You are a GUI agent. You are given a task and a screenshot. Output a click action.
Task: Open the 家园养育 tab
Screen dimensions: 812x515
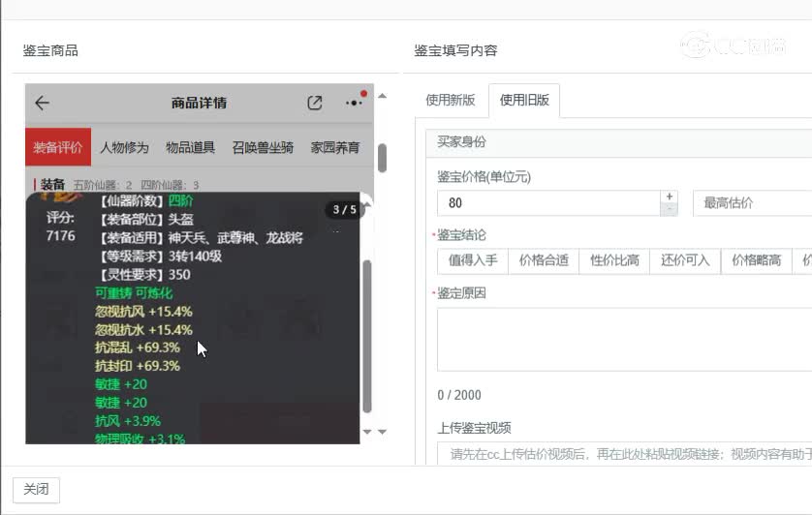(x=335, y=147)
